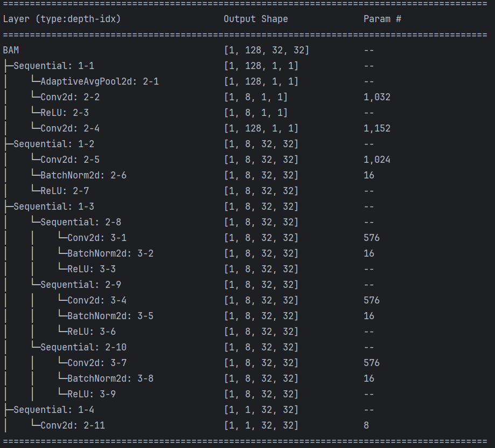
Task: Click the "Conv2d: 3-1" layer name
Action: click(x=97, y=238)
